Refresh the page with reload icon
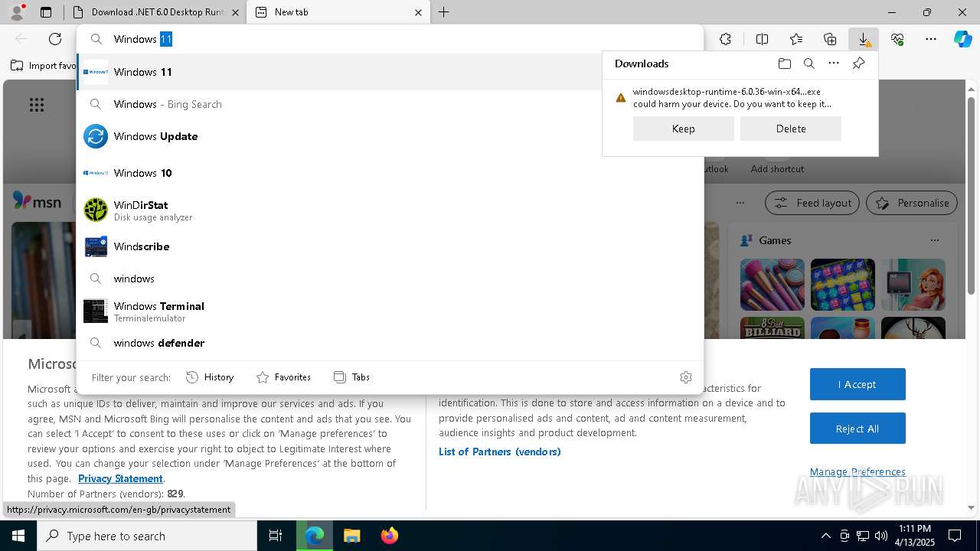Image resolution: width=980 pixels, height=551 pixels. coord(55,39)
